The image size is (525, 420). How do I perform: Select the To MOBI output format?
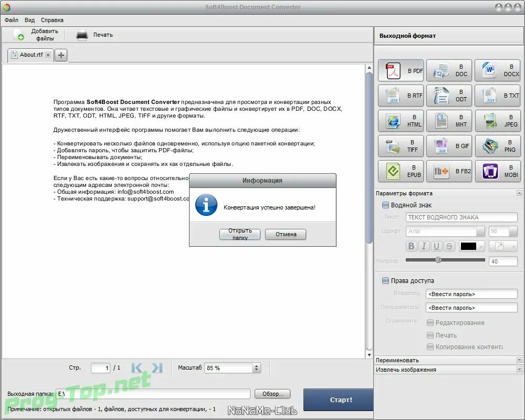[x=497, y=171]
